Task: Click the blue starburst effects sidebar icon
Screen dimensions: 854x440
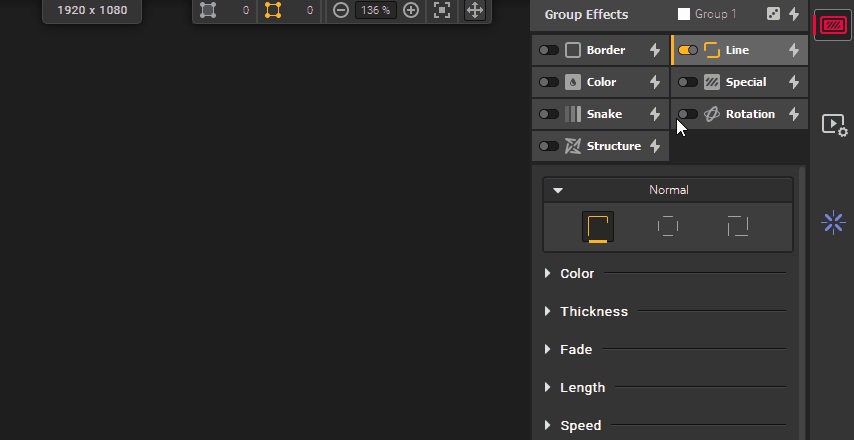Action: click(x=833, y=222)
